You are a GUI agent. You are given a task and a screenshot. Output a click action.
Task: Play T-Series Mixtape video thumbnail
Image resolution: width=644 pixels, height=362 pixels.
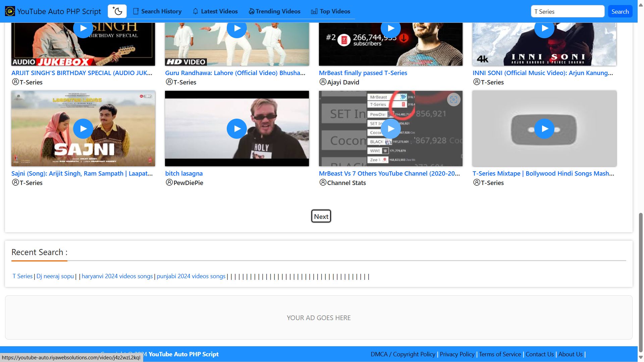pos(544,129)
